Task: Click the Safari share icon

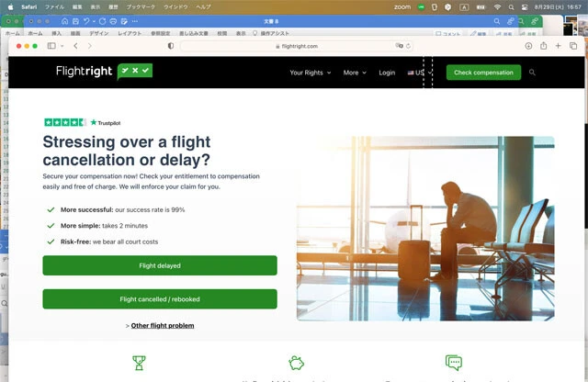Action: point(543,46)
